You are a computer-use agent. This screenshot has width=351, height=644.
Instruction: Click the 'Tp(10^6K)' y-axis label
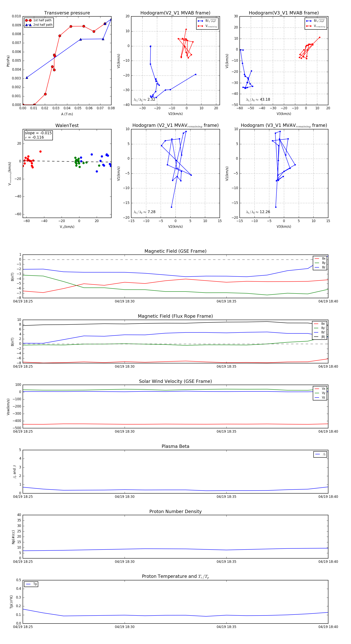[11, 602]
